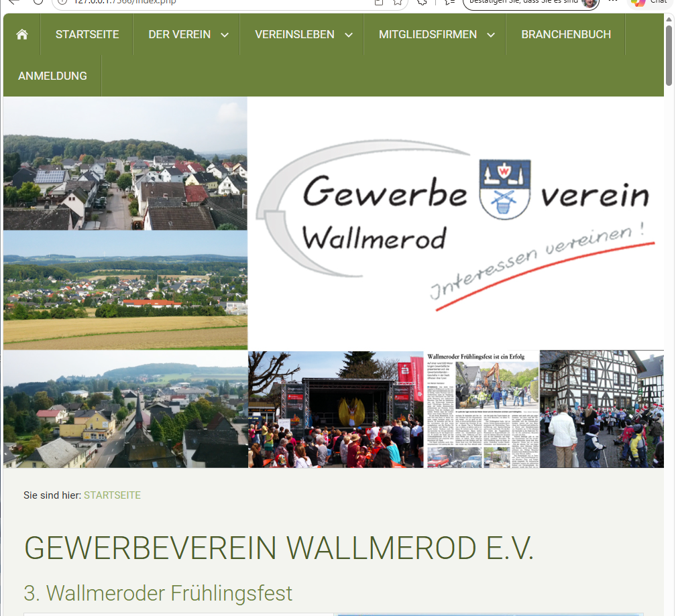
Task: Open the aerial photo of village rooftops and street
Action: [x=125, y=164]
